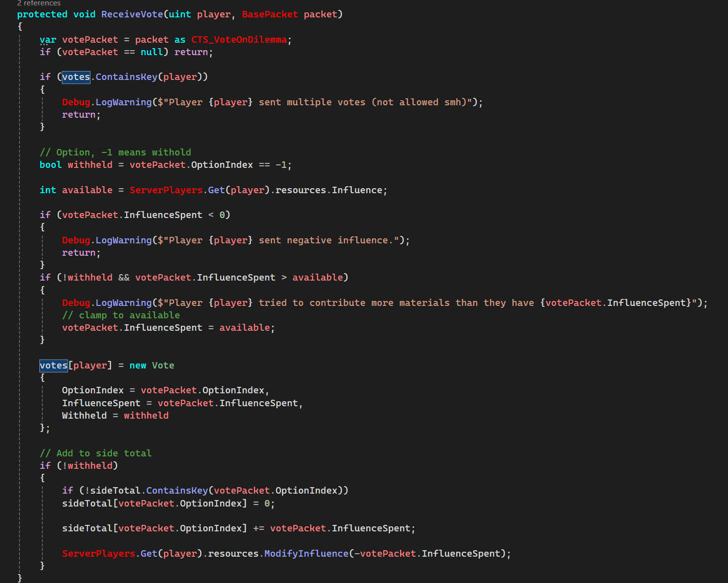Click sideTotal in the += statement
The height and width of the screenshot is (583, 728).
pos(87,528)
